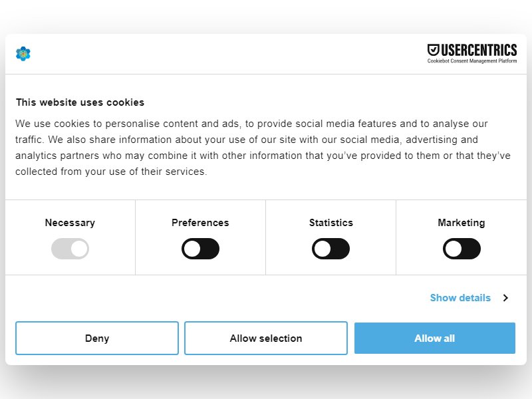Image resolution: width=532 pixels, height=399 pixels.
Task: Turn on the Marketing cookies switch
Action: point(462,249)
